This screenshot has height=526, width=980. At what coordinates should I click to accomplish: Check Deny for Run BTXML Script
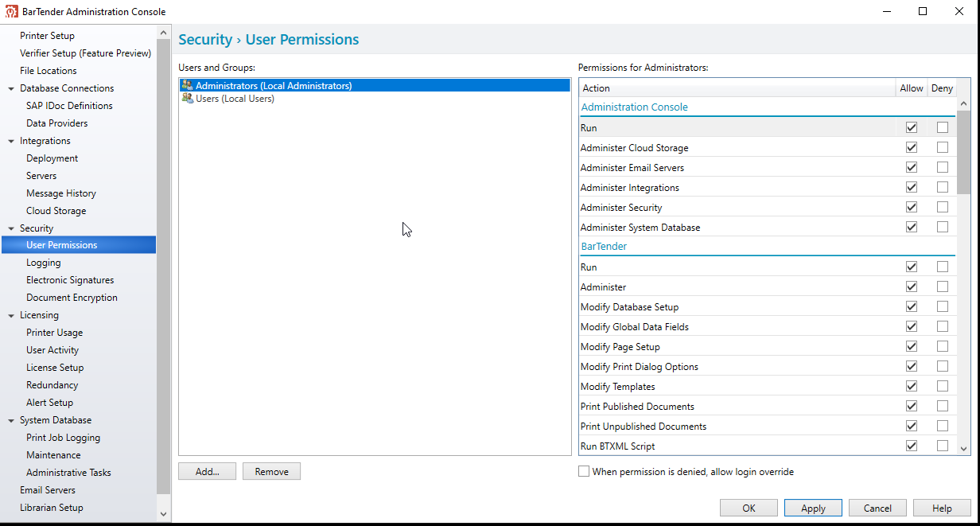(943, 446)
